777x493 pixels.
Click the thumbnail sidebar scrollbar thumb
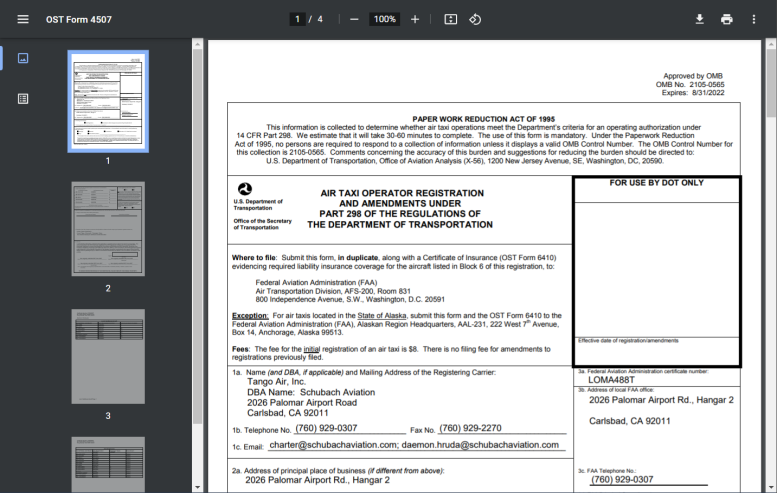197,236
